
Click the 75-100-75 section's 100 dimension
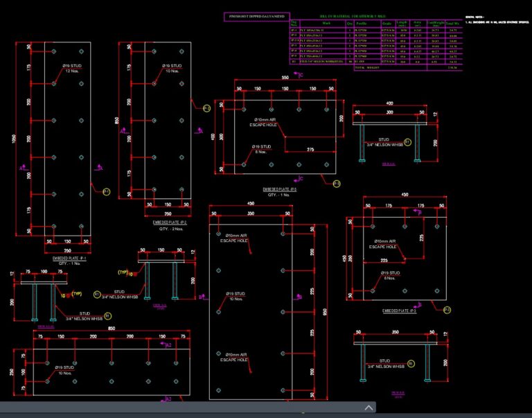click(x=44, y=271)
